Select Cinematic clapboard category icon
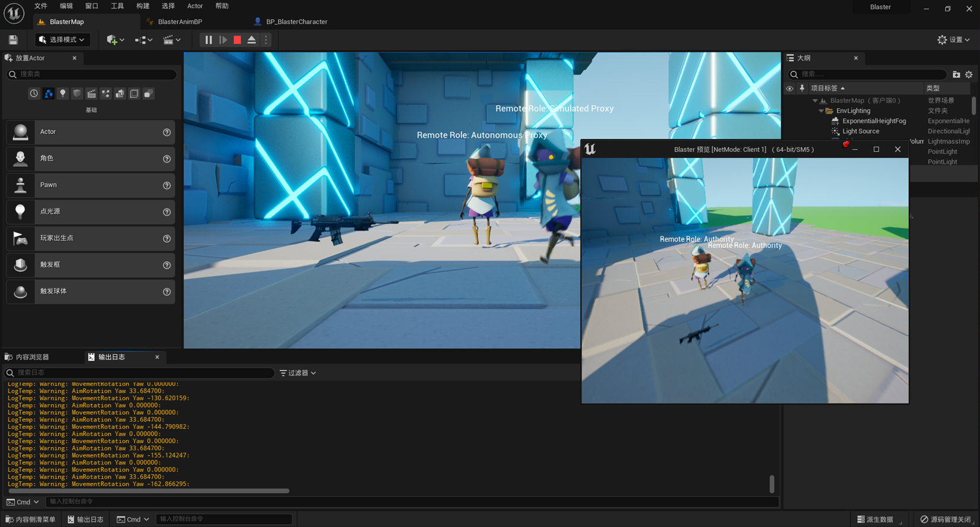Screen dimensions: 980x527 click(x=91, y=94)
